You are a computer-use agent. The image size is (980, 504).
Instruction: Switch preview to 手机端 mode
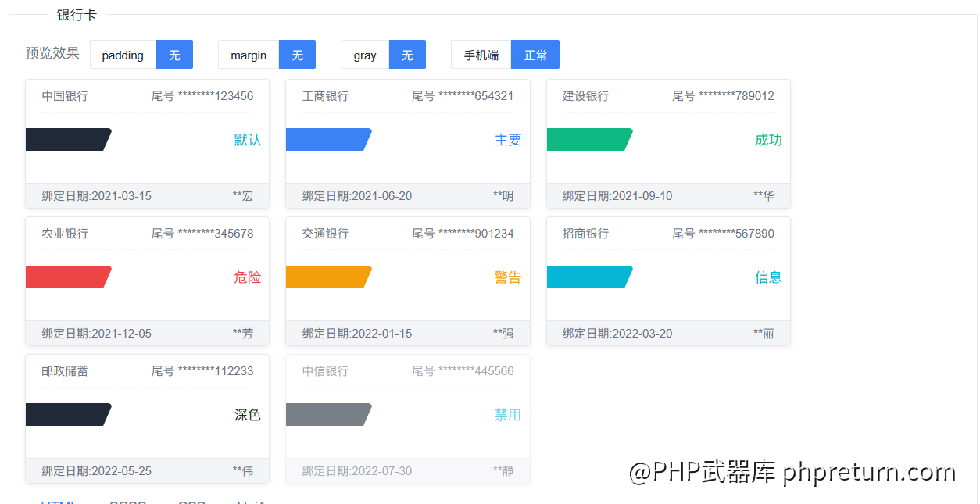pos(481,55)
